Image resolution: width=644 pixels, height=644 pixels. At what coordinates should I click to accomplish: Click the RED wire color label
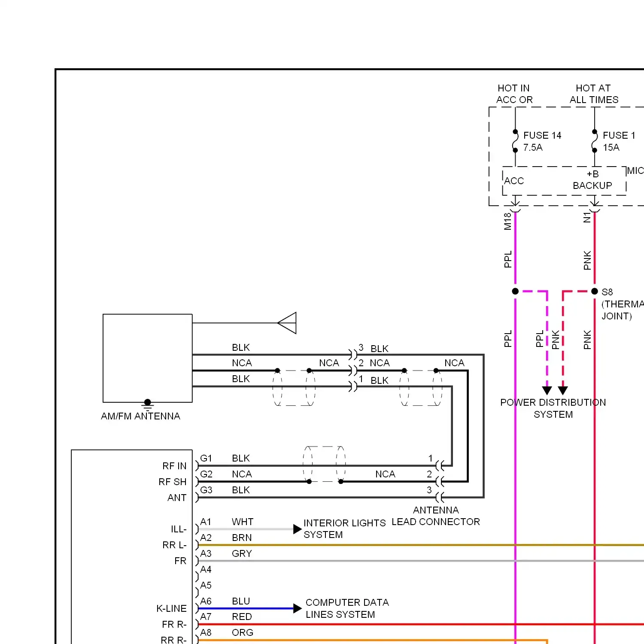click(242, 617)
